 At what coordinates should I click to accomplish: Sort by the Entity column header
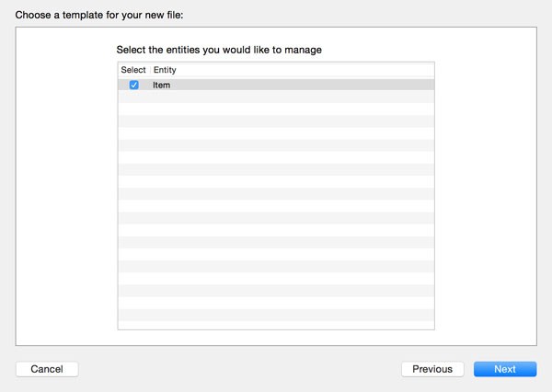tap(165, 70)
